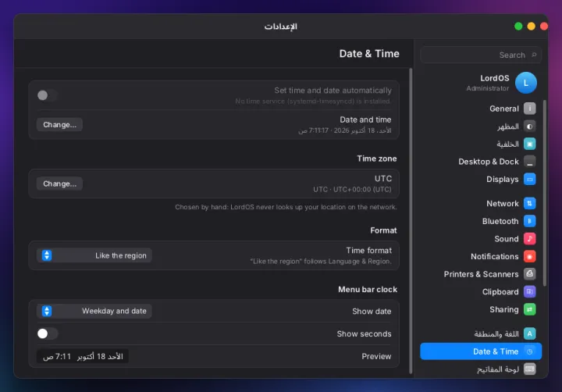Select the Displays icon

(529, 179)
